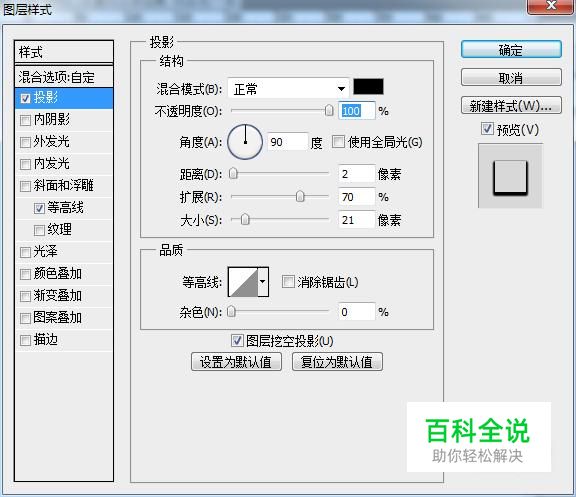This screenshot has height=497, width=576.
Task: Close the 图层样式 dialog
Action: [x=550, y=6]
